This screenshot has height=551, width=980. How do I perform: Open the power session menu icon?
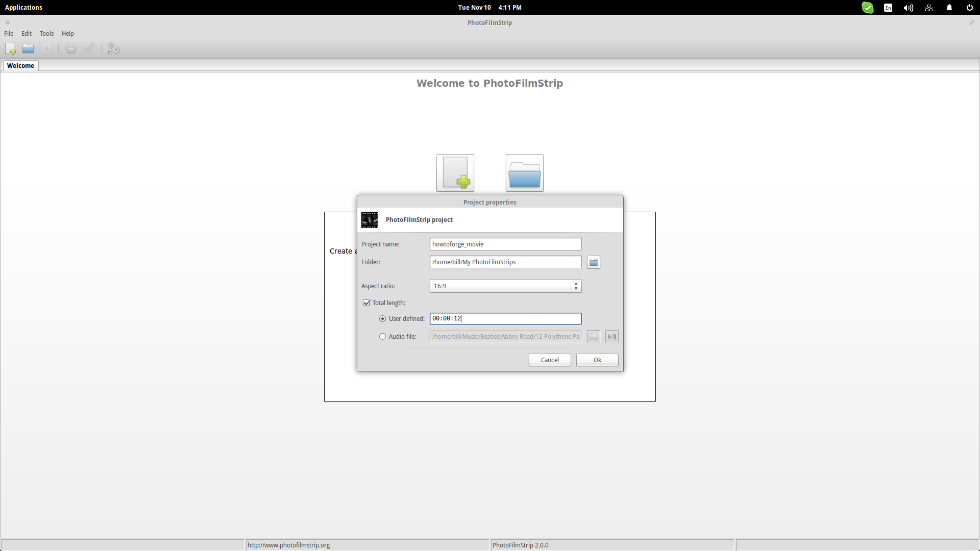point(970,8)
